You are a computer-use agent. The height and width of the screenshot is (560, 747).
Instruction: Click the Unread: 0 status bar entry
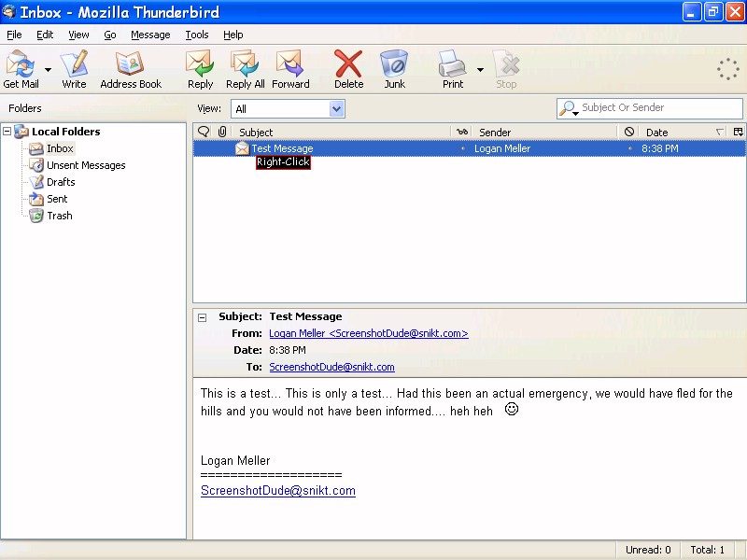point(648,550)
